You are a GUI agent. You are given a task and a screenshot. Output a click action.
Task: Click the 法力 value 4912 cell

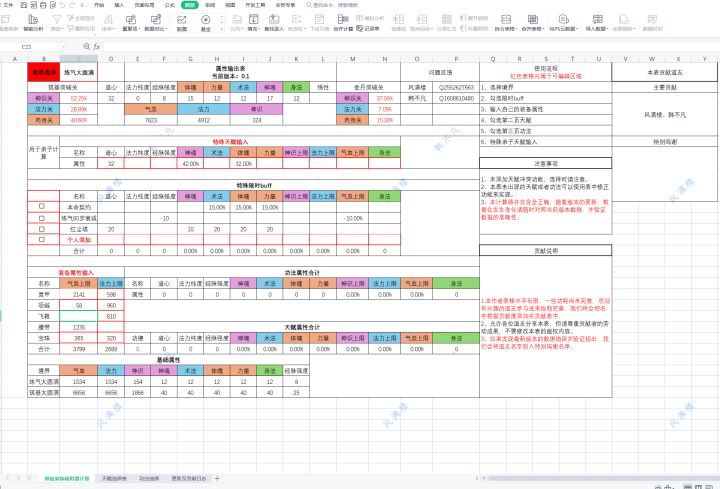coord(203,120)
